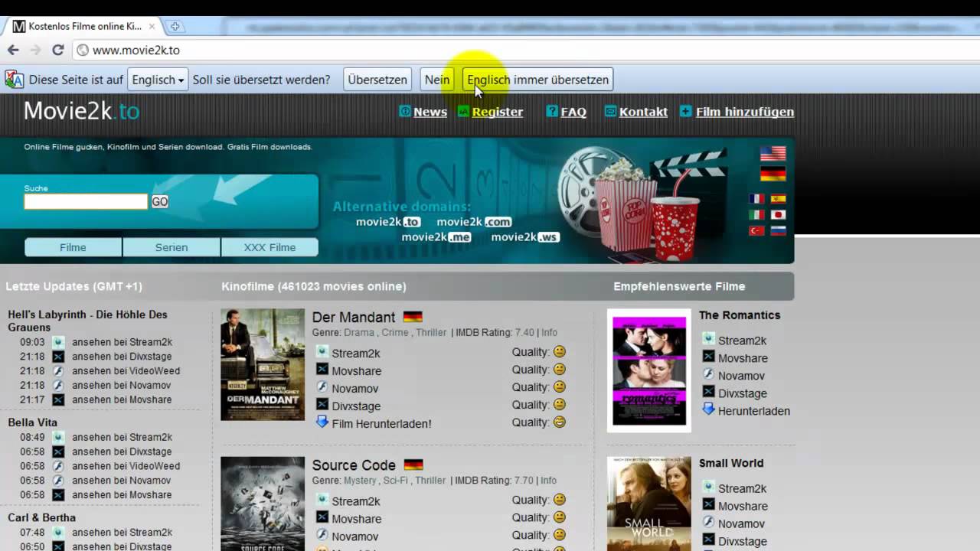Viewport: 980px width, 551px height.
Task: Open the Sci-Fi genre link for Source Code
Action: pyautogui.click(x=396, y=481)
